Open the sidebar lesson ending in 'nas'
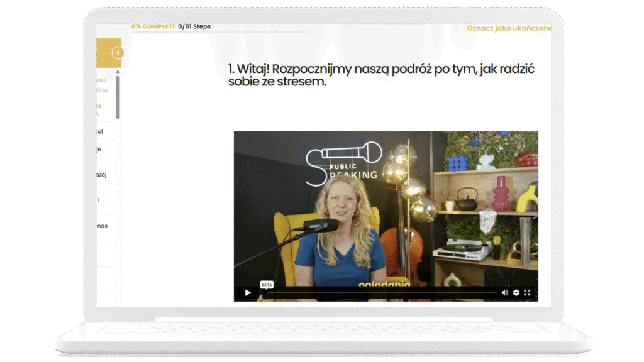The width and height of the screenshot is (644, 362). point(102,226)
